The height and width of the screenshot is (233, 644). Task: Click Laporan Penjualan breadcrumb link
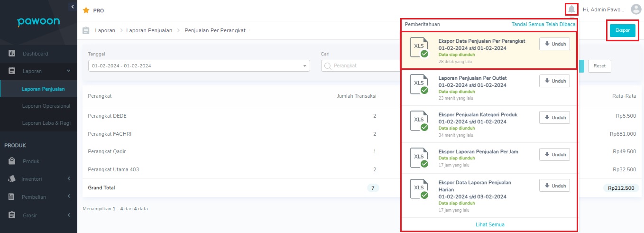coord(149,30)
